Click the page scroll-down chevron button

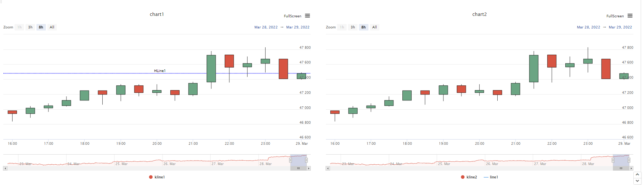click(637, 181)
